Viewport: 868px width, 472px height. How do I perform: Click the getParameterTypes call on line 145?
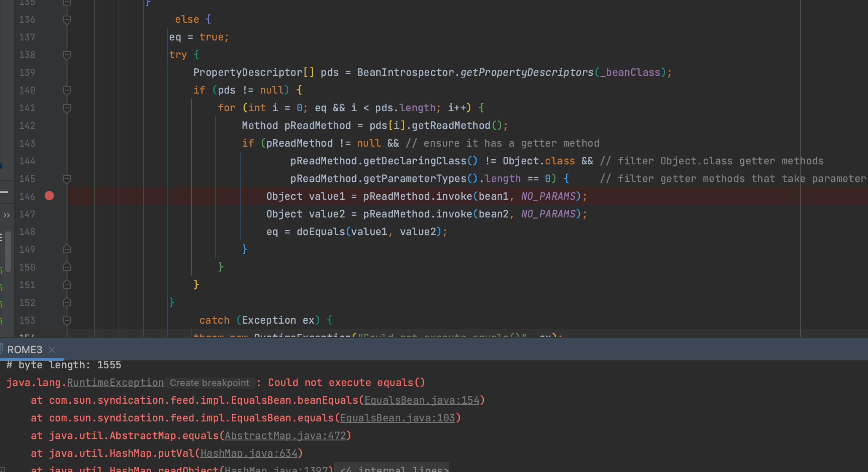(415, 179)
